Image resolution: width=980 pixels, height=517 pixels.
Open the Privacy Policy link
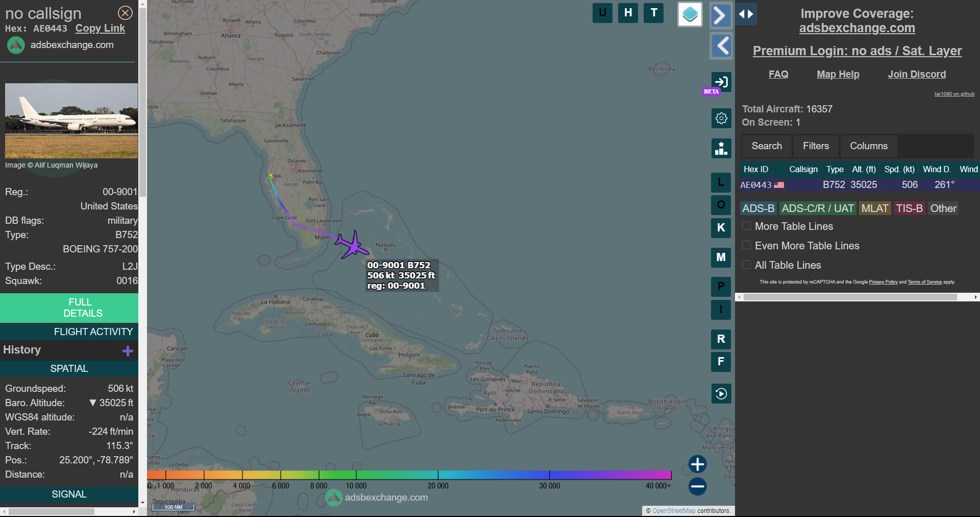click(x=883, y=282)
